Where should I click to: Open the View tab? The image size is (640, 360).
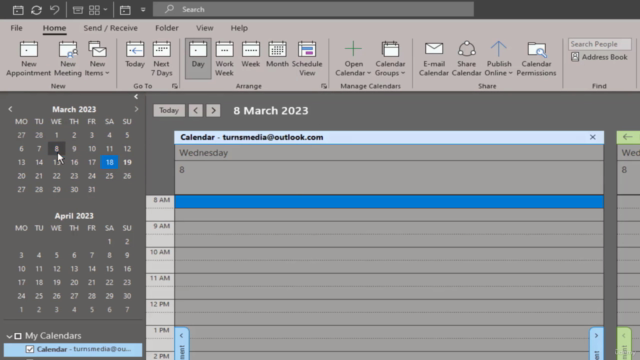coord(204,28)
